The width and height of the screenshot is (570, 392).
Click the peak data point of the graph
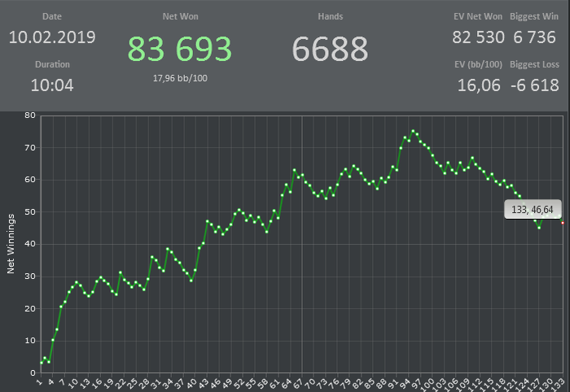[413, 131]
